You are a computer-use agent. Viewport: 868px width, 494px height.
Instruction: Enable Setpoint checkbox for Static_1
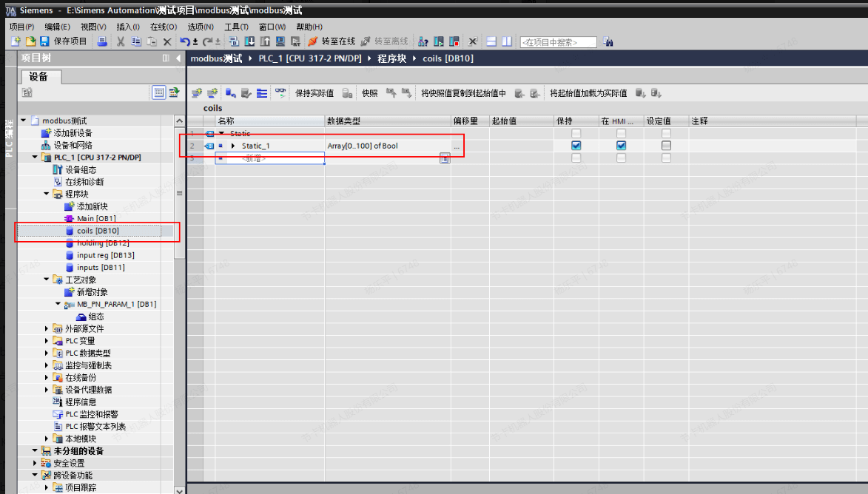click(x=666, y=146)
